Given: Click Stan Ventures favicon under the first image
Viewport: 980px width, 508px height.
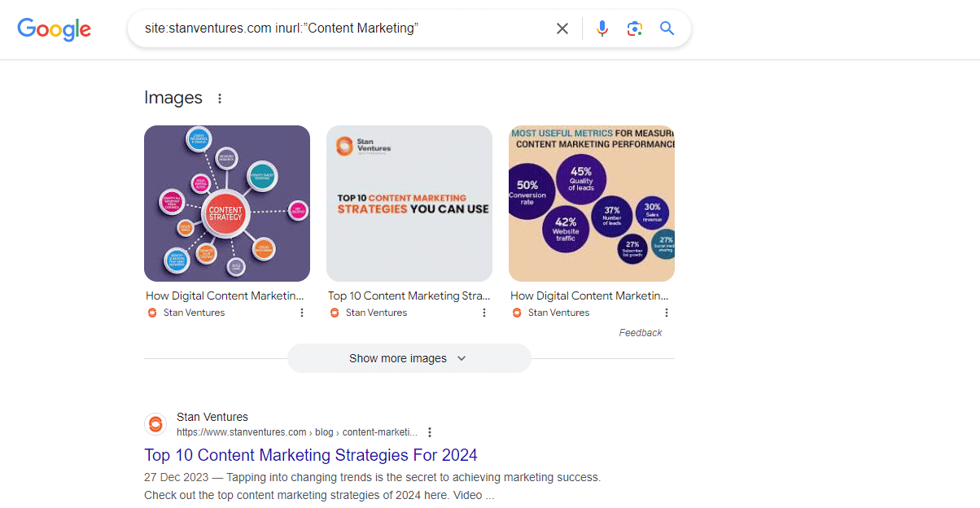Looking at the screenshot, I should tap(152, 313).
